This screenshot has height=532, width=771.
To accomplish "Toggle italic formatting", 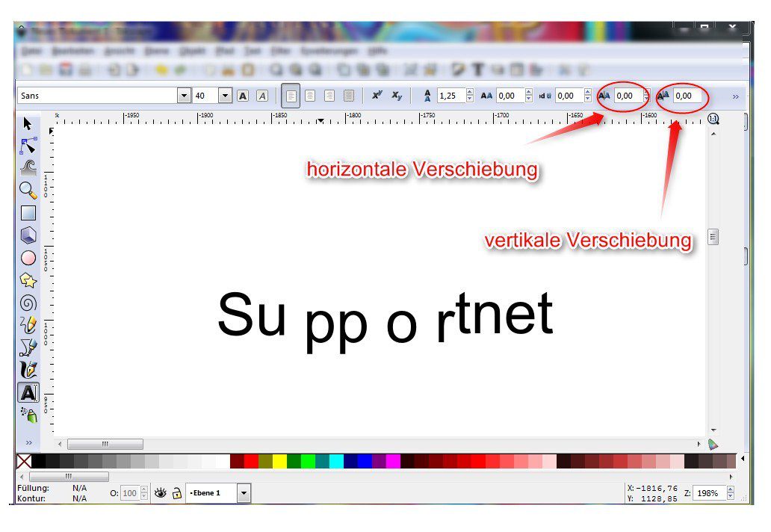I will click(261, 95).
